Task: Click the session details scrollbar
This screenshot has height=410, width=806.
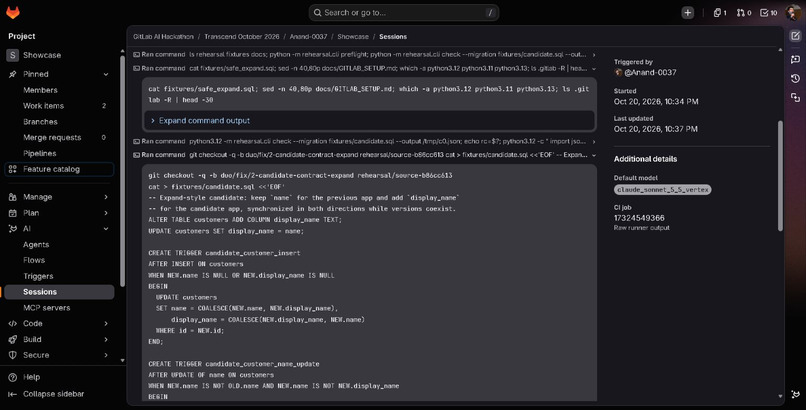Action: coord(780,176)
